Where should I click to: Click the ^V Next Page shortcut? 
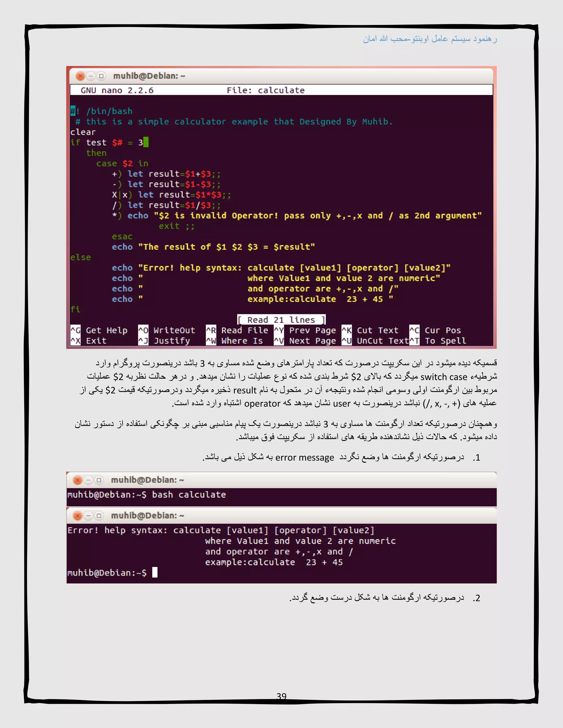coord(305,341)
